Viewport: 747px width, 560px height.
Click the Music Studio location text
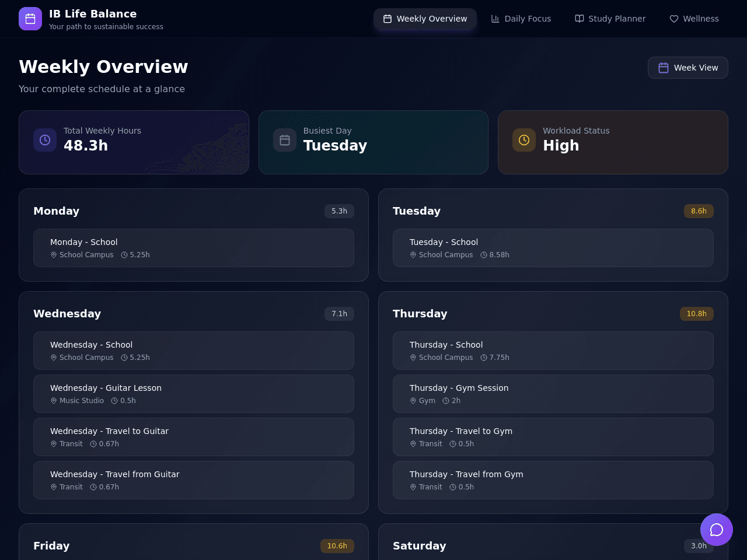click(x=82, y=401)
